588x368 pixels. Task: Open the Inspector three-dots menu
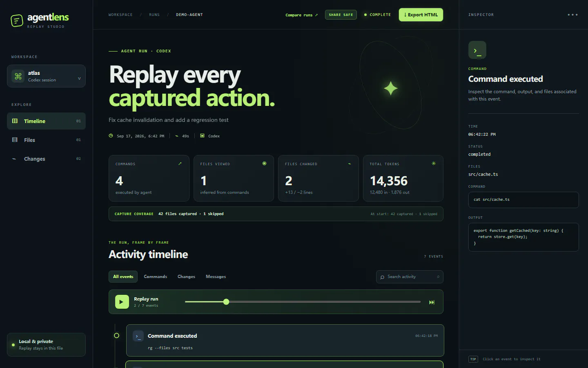572,15
